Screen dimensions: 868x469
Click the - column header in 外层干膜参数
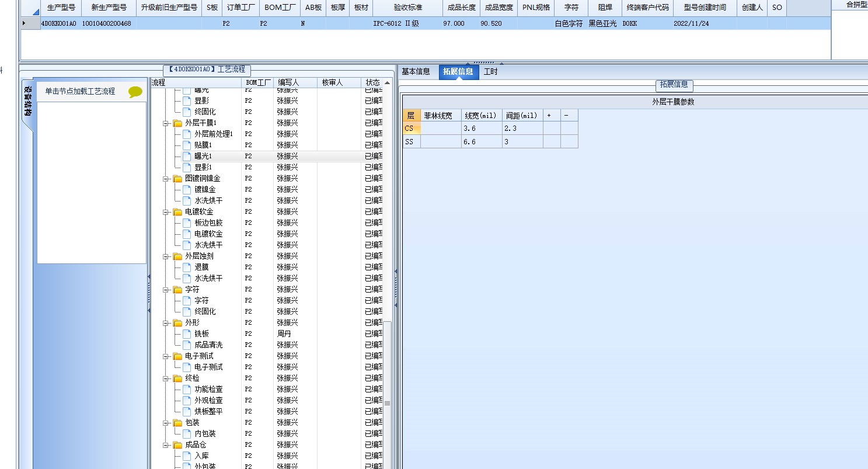coord(569,115)
